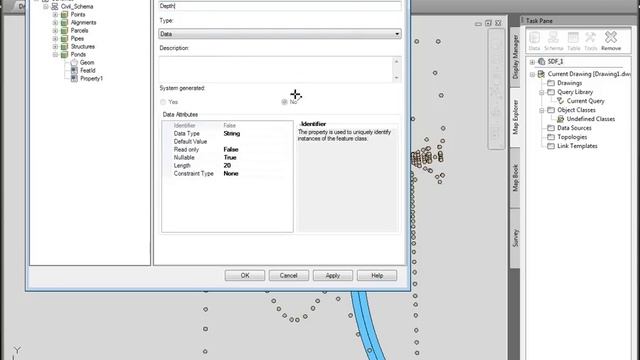Click the Query Library folder icon

551,92
